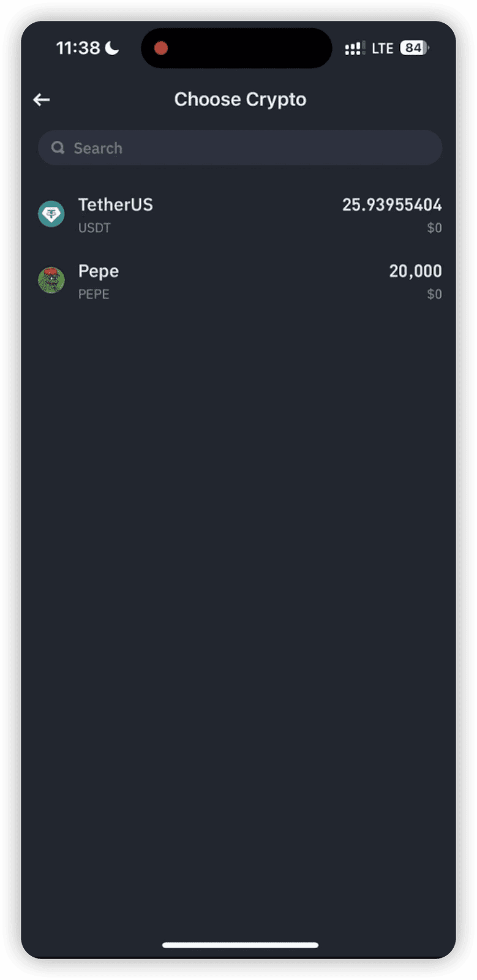Tap the Do Not Disturb moon icon
477x980 pixels.
coord(112,48)
